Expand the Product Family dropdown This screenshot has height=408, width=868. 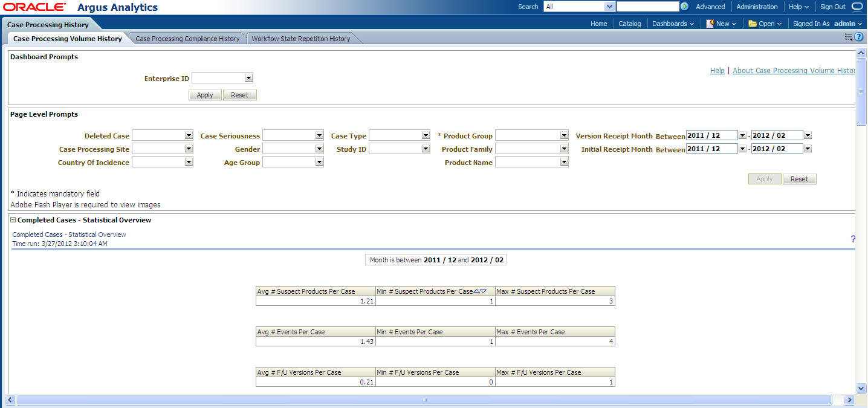click(564, 149)
